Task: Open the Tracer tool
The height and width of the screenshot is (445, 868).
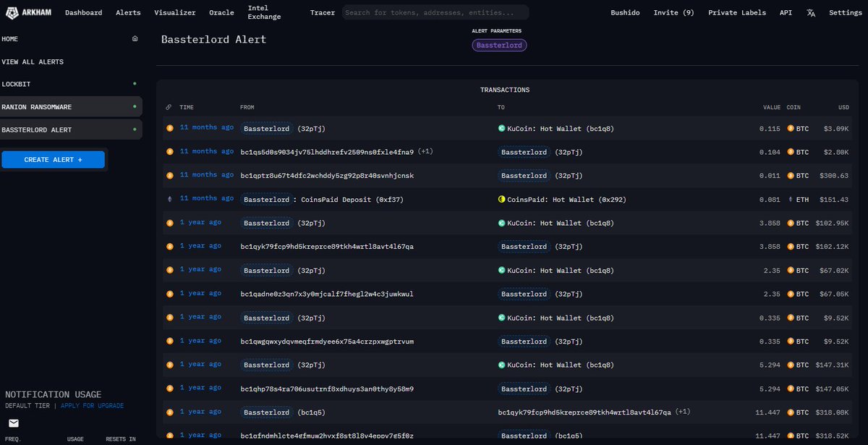Action: (x=323, y=12)
